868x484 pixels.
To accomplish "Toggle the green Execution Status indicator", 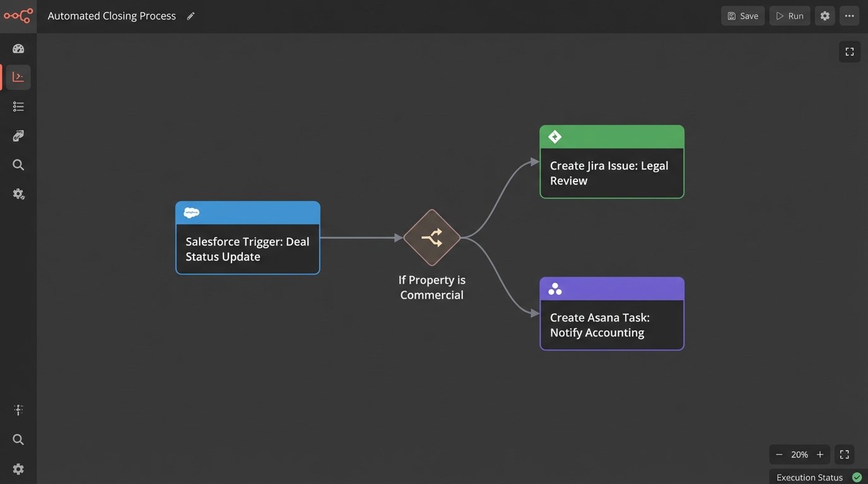I will 856,476.
